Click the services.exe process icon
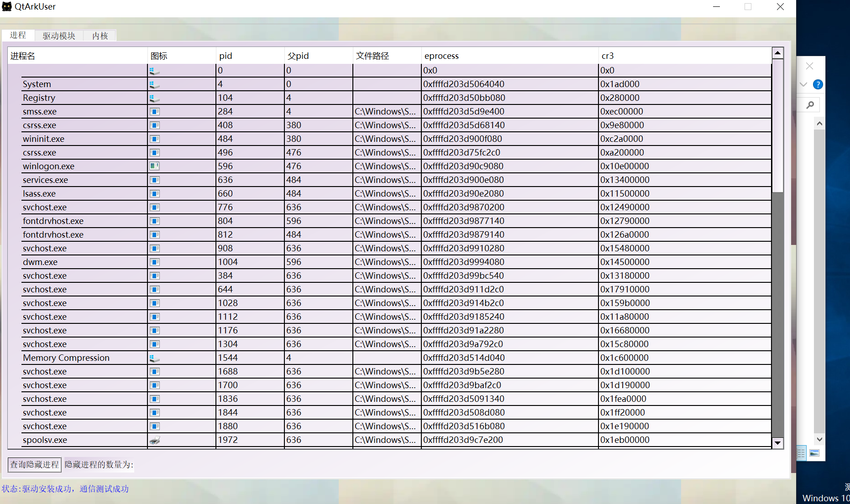Screen dimensions: 850x504 click(x=155, y=180)
